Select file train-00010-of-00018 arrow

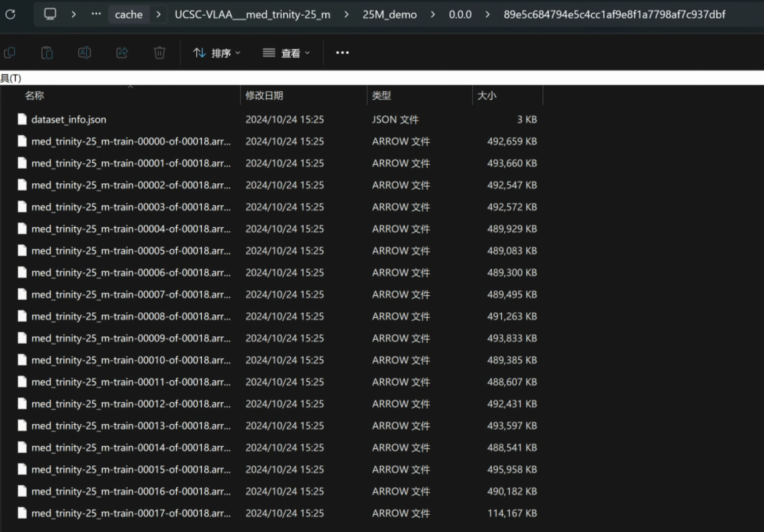tap(131, 360)
